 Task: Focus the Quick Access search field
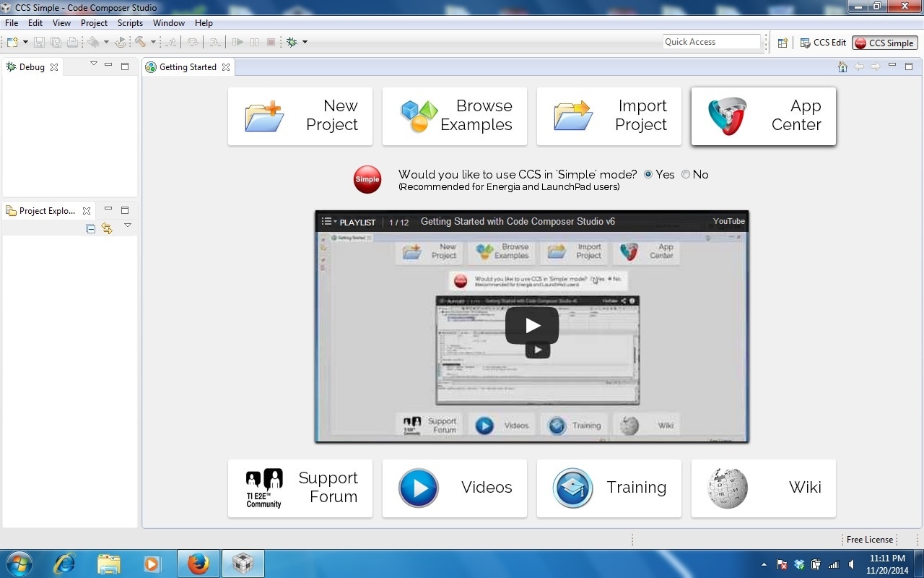coord(712,42)
